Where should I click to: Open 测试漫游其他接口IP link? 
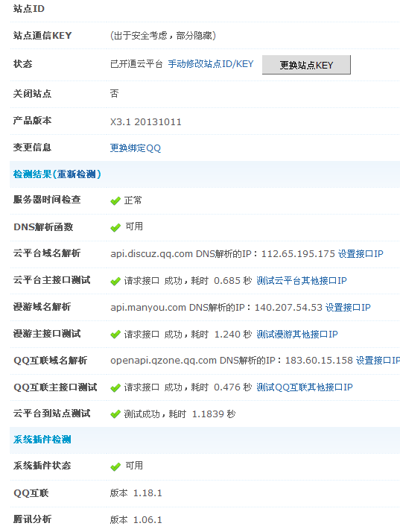[297, 335]
